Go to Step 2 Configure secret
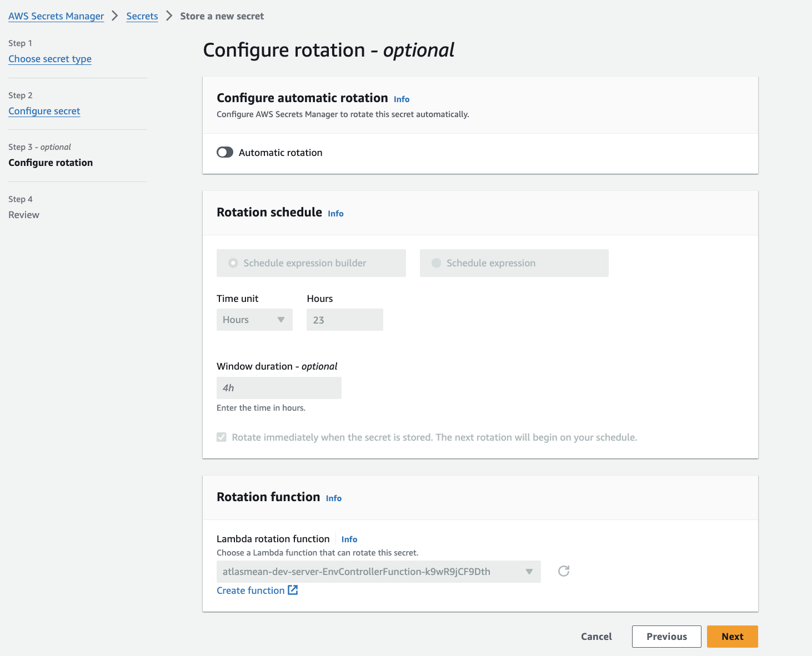 [44, 111]
